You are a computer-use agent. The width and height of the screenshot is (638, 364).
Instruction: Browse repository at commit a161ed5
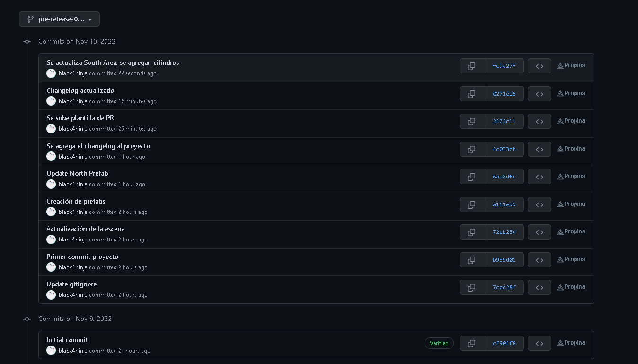coord(539,204)
